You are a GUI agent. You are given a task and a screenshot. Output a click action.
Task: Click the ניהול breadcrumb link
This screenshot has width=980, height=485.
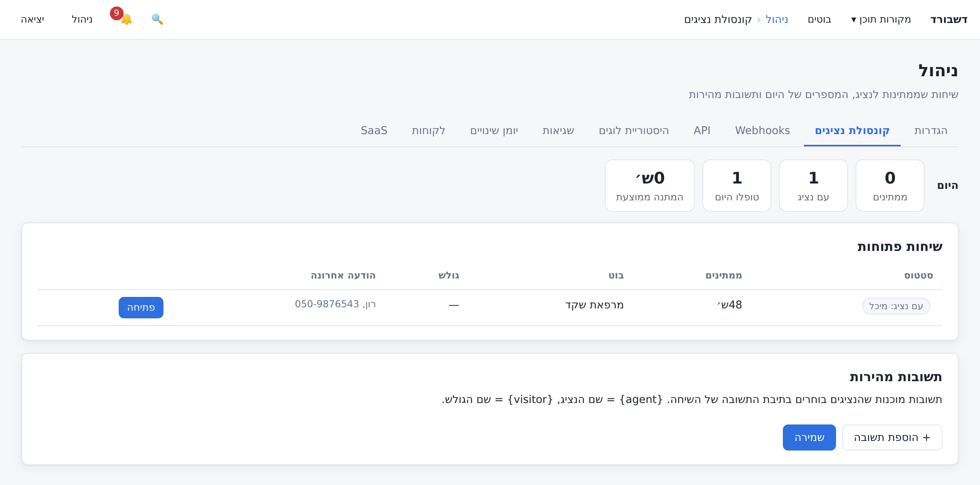(x=777, y=19)
